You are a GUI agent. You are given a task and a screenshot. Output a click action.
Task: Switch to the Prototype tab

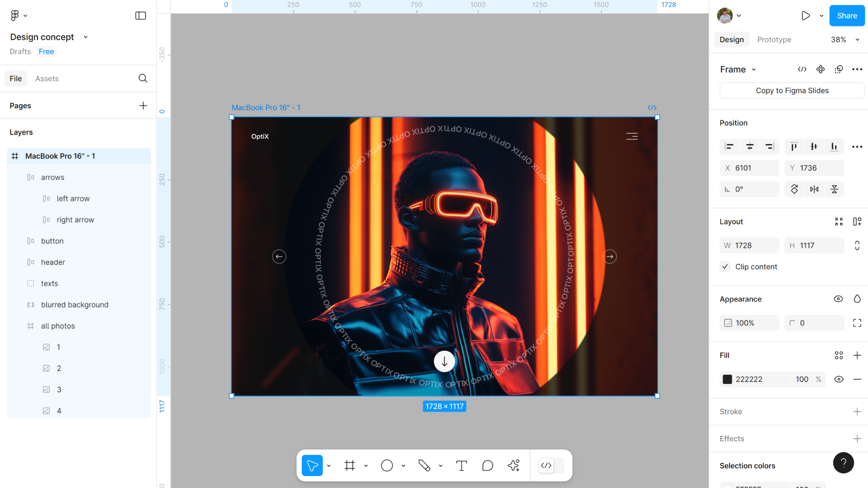pos(774,40)
